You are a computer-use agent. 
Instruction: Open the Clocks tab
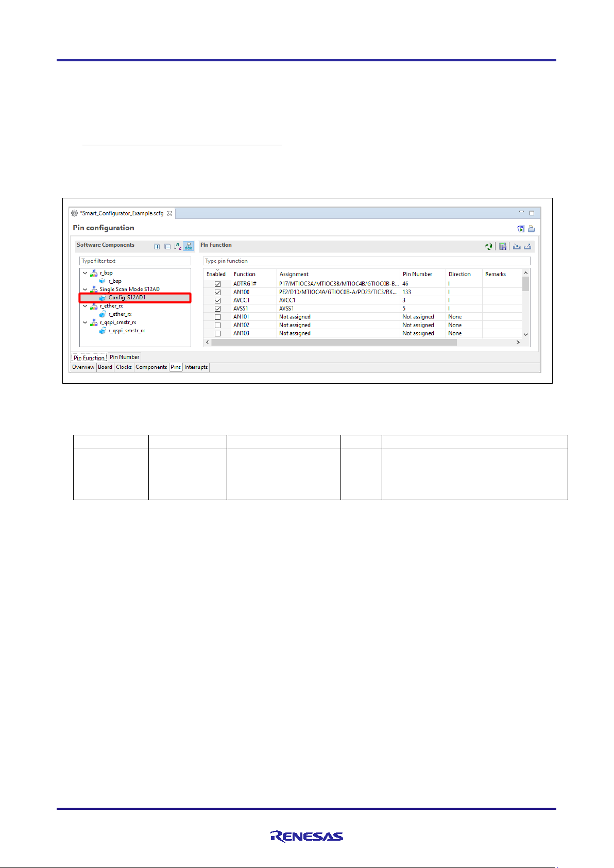click(124, 367)
